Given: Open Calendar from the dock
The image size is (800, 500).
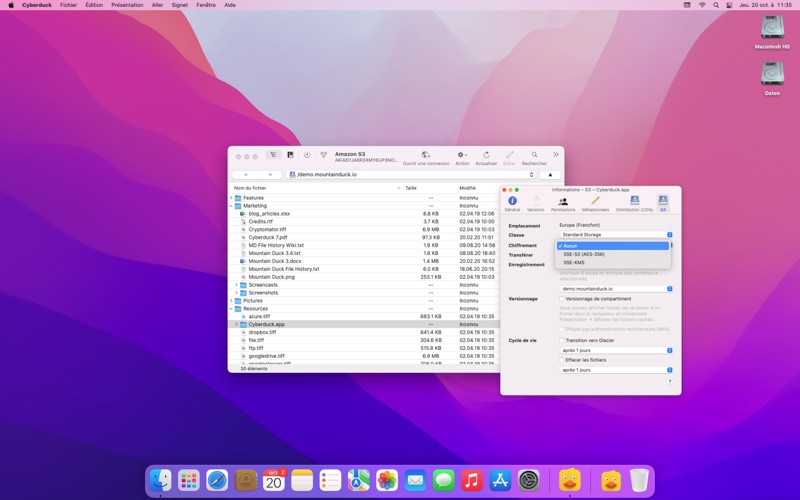Looking at the screenshot, I should 274,481.
